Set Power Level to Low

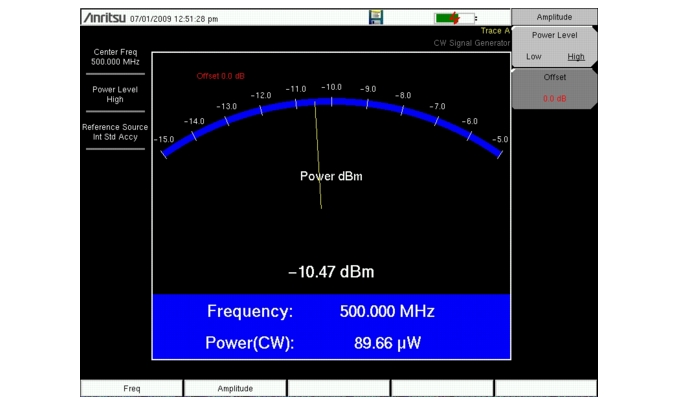[x=534, y=57]
